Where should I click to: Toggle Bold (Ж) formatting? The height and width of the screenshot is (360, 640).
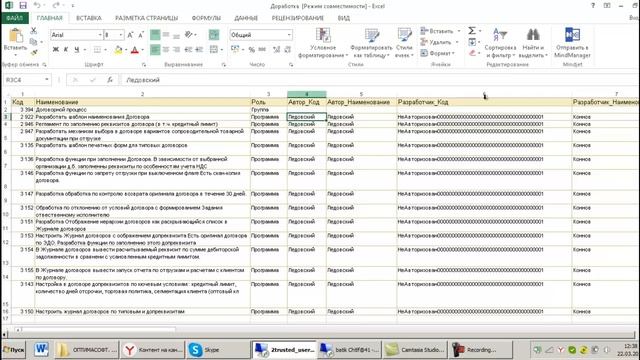click(x=56, y=50)
